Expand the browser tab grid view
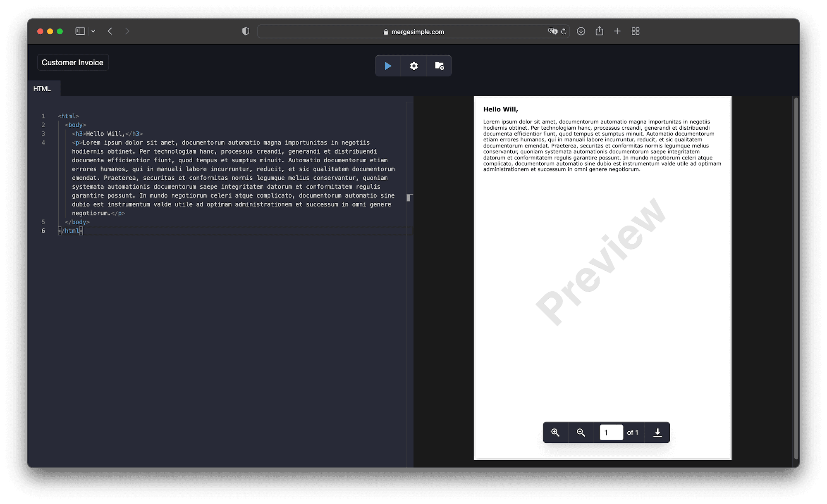The width and height of the screenshot is (827, 504). pos(636,32)
